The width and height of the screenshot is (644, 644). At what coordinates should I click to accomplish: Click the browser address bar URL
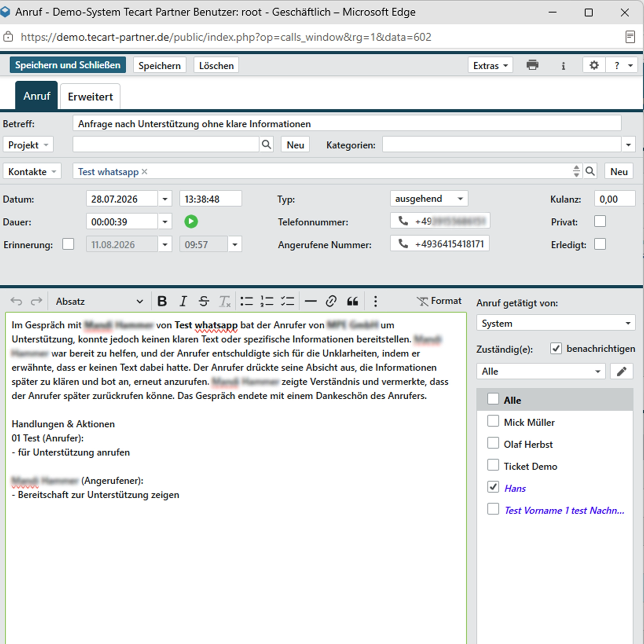coord(226,37)
